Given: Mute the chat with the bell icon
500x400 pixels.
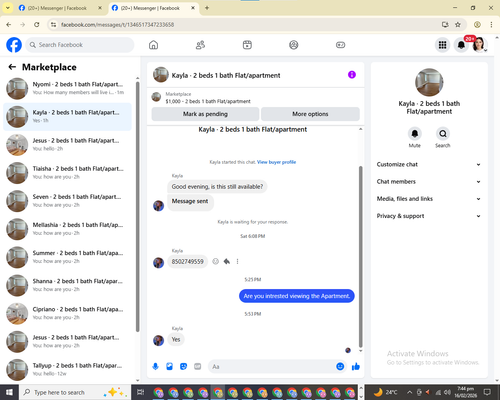Looking at the screenshot, I should tap(415, 134).
